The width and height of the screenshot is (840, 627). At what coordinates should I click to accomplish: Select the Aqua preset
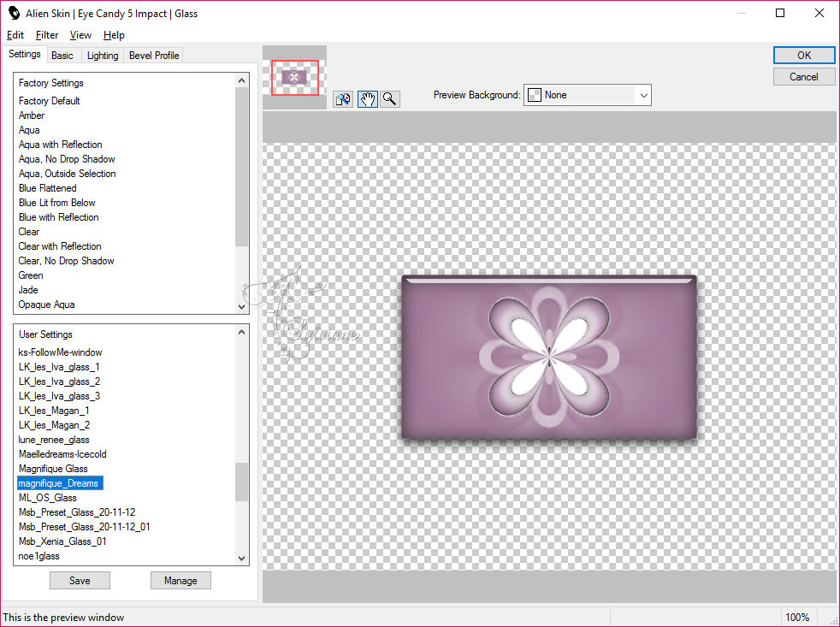(x=29, y=130)
